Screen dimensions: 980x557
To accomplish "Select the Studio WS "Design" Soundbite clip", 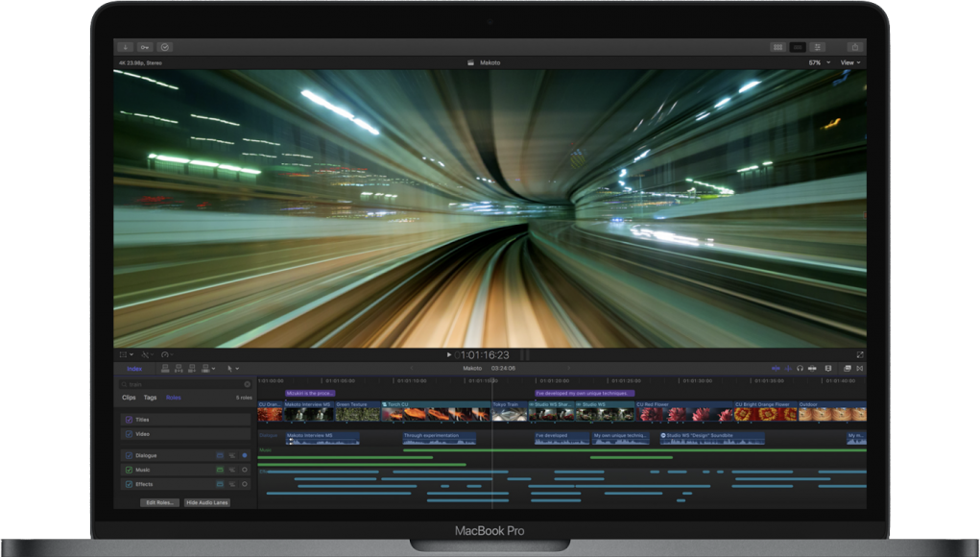I will tap(712, 439).
